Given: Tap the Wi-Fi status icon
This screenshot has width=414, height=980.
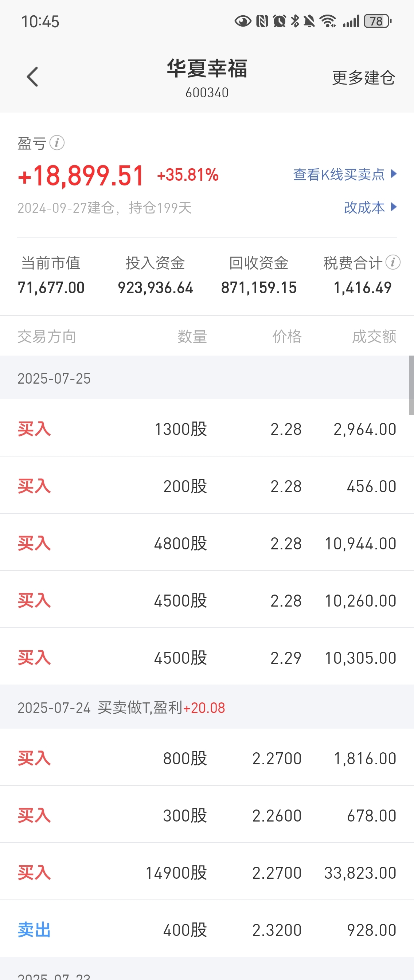Looking at the screenshot, I should 328,21.
